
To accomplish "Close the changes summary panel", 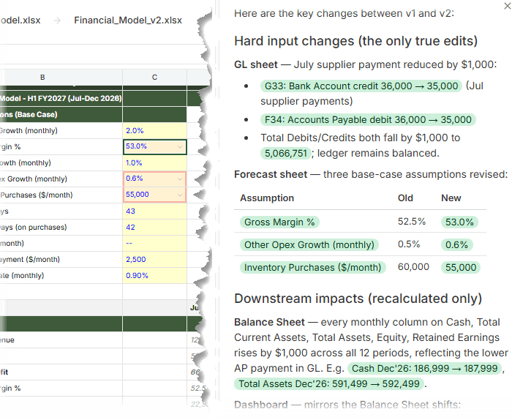I will [507, 6].
